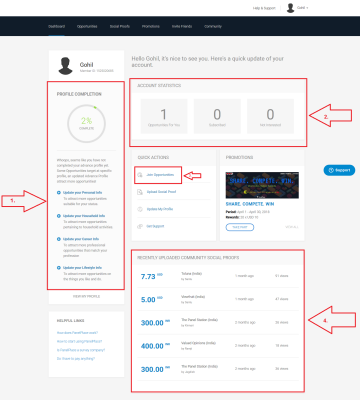Image resolution: width=360 pixels, height=400 pixels.
Task: Click the avatar icon in the top header
Action: coord(291,8)
